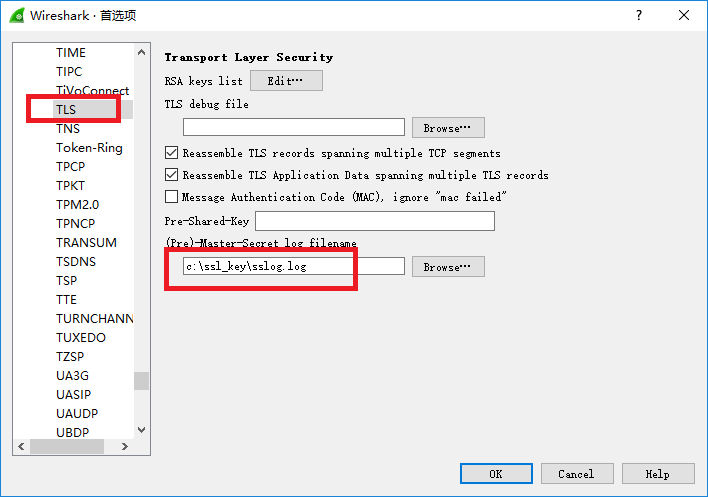
Task: Browse for the TLS debug file
Action: click(448, 127)
